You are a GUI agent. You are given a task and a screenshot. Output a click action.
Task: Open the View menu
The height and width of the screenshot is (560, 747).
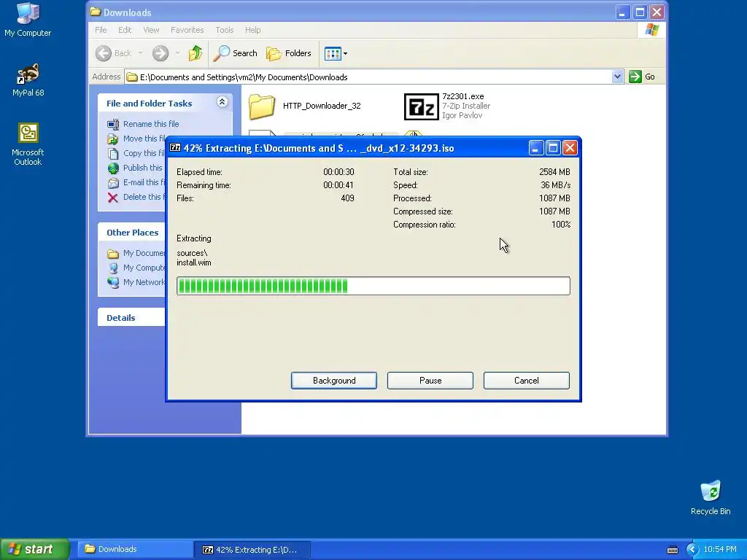(151, 30)
